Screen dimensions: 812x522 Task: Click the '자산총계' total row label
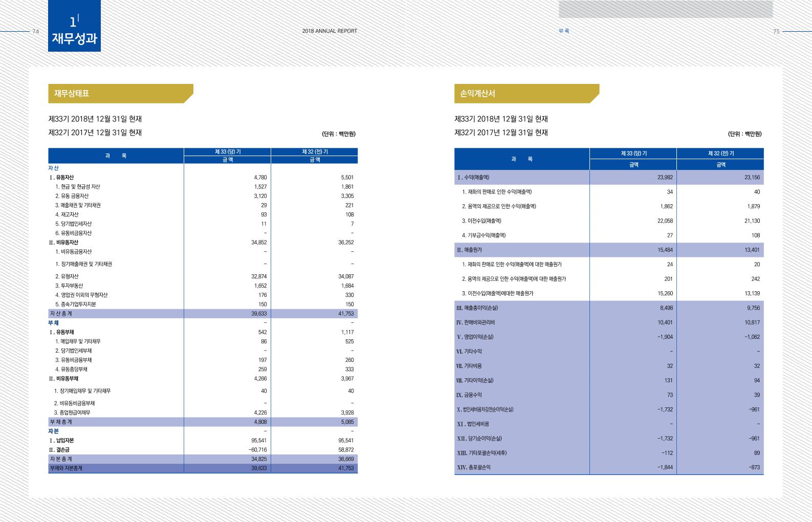click(x=61, y=314)
